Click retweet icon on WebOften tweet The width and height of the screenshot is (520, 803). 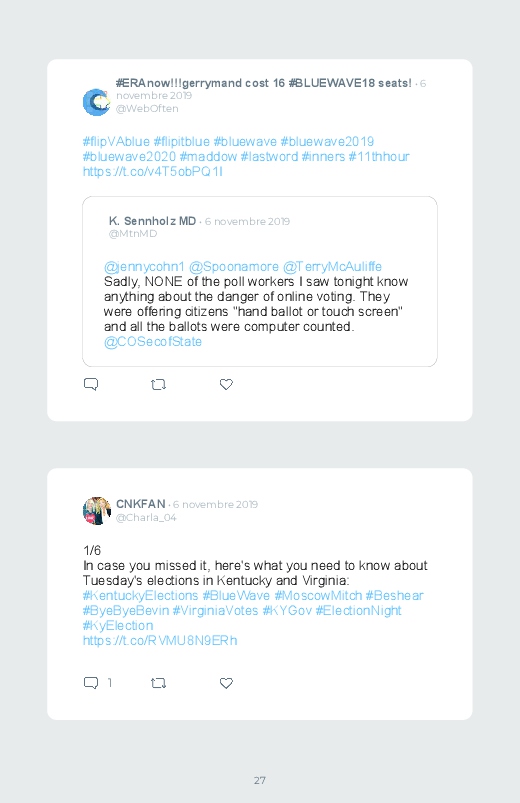coord(158,384)
